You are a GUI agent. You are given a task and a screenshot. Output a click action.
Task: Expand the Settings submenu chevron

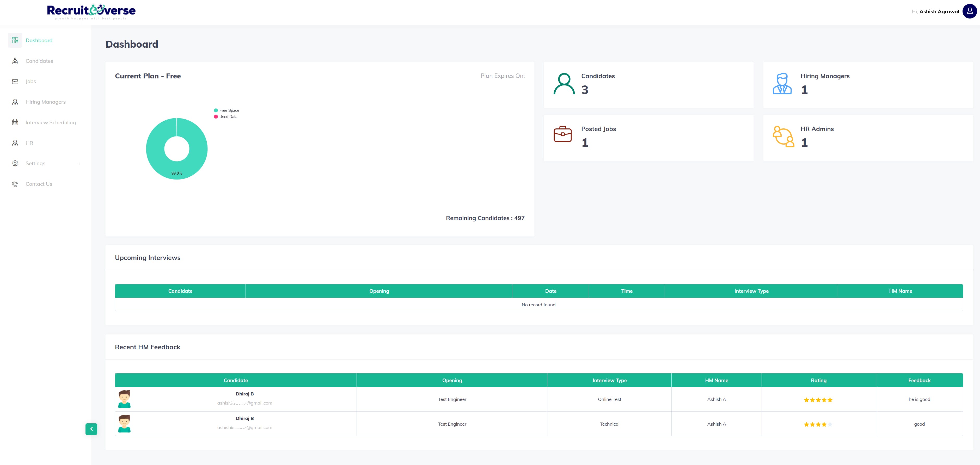79,164
